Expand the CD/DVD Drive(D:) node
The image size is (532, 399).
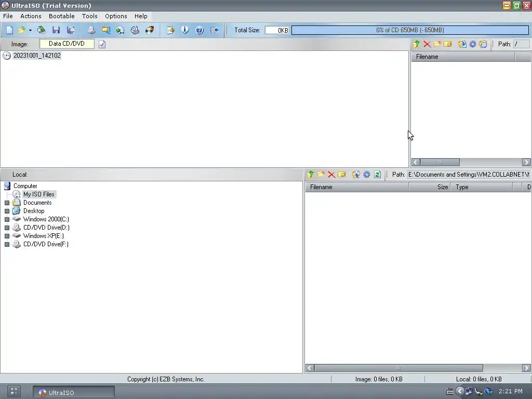[x=7, y=228]
